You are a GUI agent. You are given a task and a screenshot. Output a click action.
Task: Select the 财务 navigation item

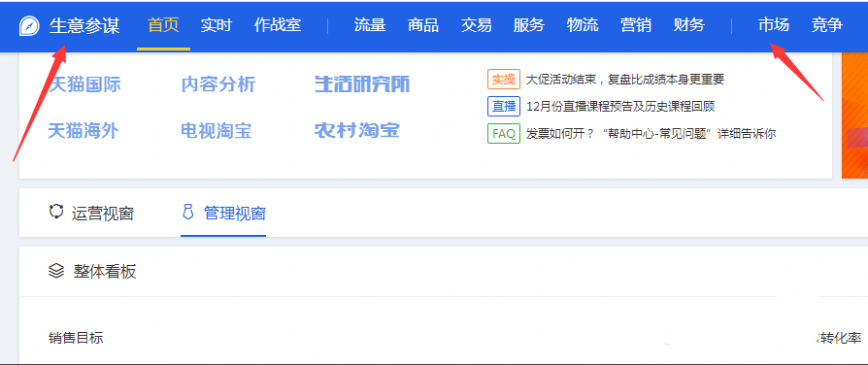pos(689,25)
